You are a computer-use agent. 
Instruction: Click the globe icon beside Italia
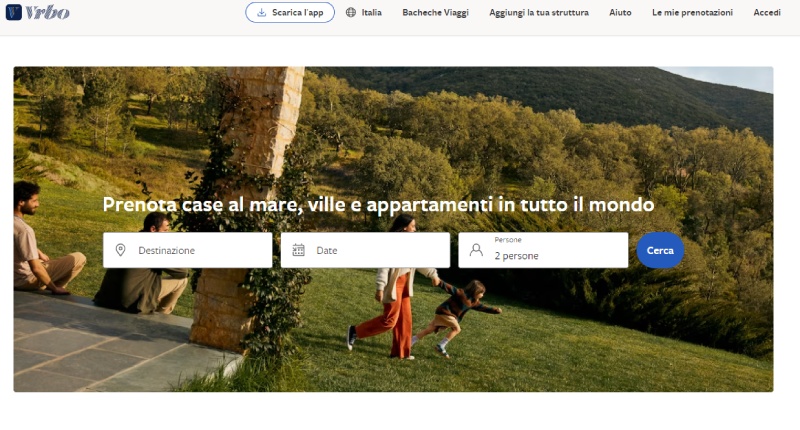(x=351, y=12)
